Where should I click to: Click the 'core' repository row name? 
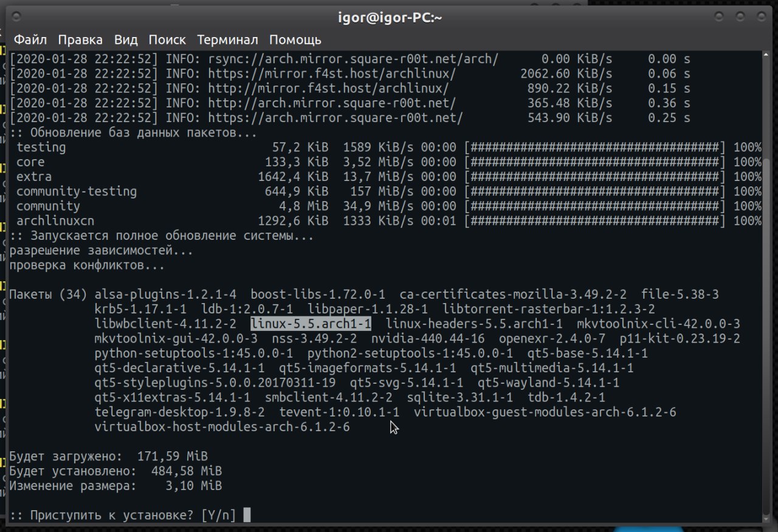pyautogui.click(x=30, y=162)
